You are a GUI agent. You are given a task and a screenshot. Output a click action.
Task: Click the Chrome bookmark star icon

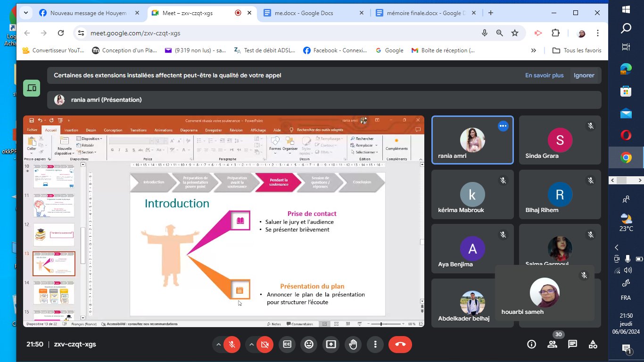515,33
